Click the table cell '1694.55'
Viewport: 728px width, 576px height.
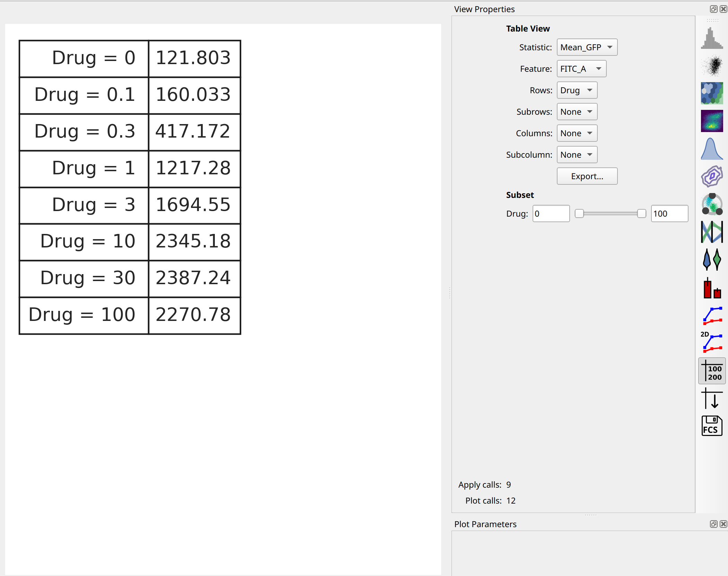(194, 206)
